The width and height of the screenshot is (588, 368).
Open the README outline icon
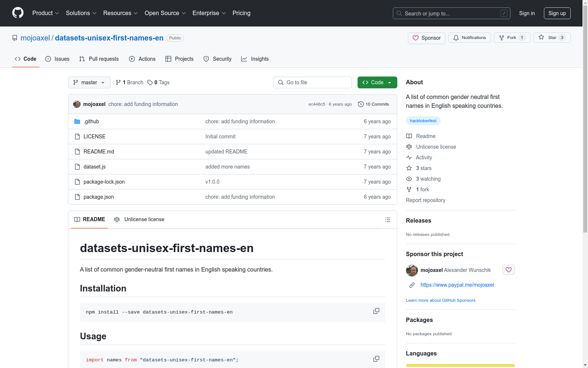pyautogui.click(x=388, y=220)
